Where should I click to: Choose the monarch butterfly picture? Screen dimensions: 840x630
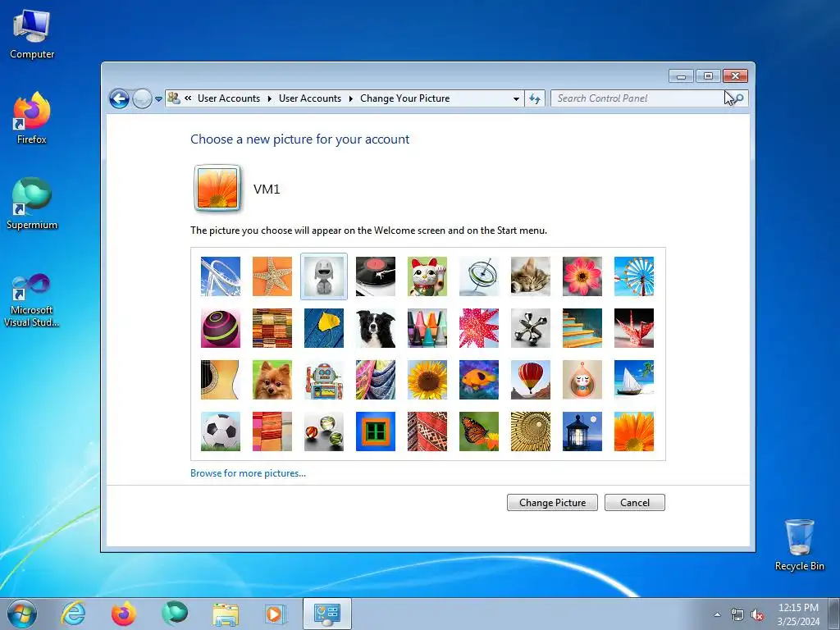[479, 431]
